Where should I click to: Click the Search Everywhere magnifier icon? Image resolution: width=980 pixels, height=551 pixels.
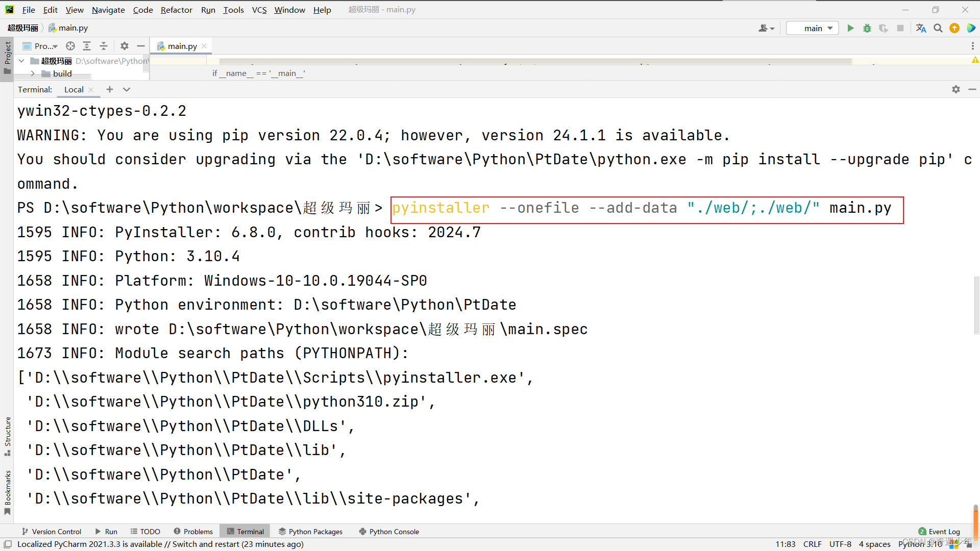938,28
